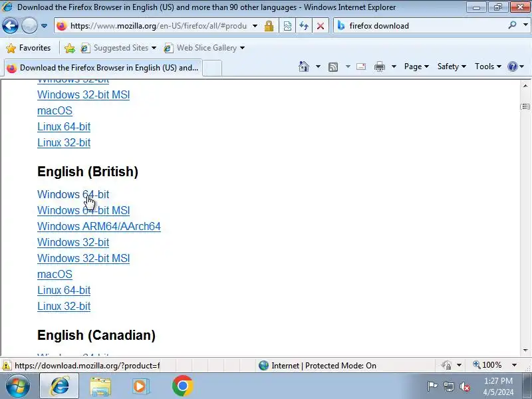Select the Download Firefox Browser tab
This screenshot has height=399, width=532.
click(103, 68)
